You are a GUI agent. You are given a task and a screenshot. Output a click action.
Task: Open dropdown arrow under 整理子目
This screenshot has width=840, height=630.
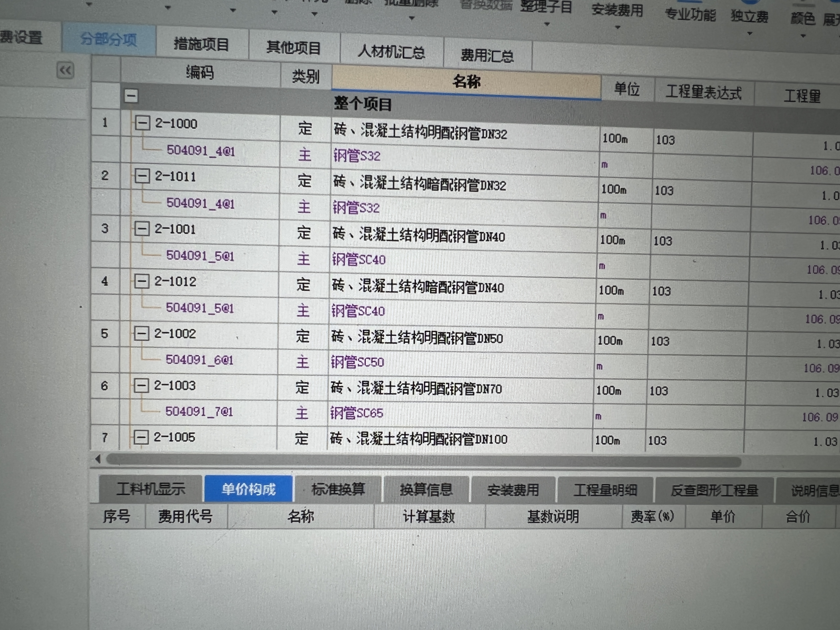point(547,24)
